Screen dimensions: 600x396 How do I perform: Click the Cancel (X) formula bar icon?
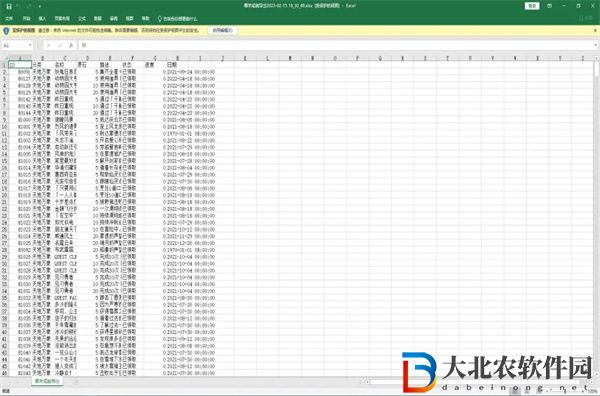[48, 45]
